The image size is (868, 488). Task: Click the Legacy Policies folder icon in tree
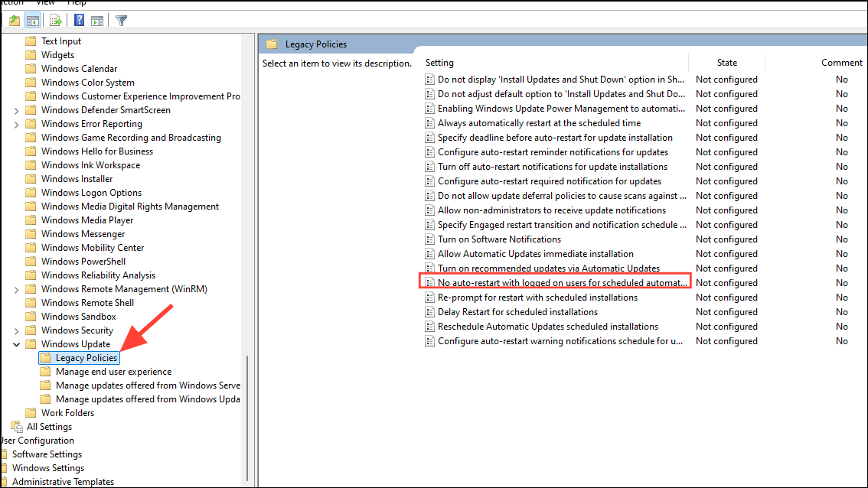(x=45, y=357)
